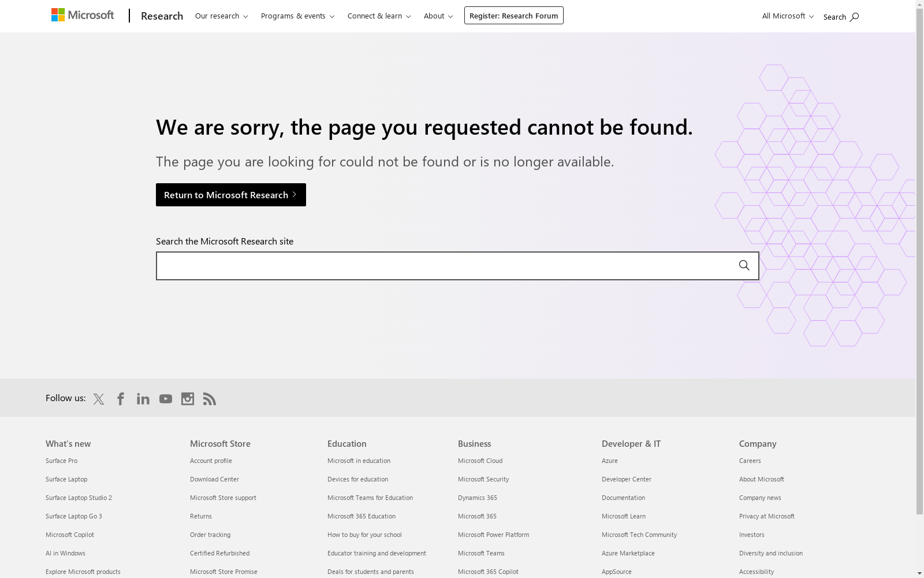Click Register: Research Forum button
This screenshot has width=924, height=578.
pos(514,16)
